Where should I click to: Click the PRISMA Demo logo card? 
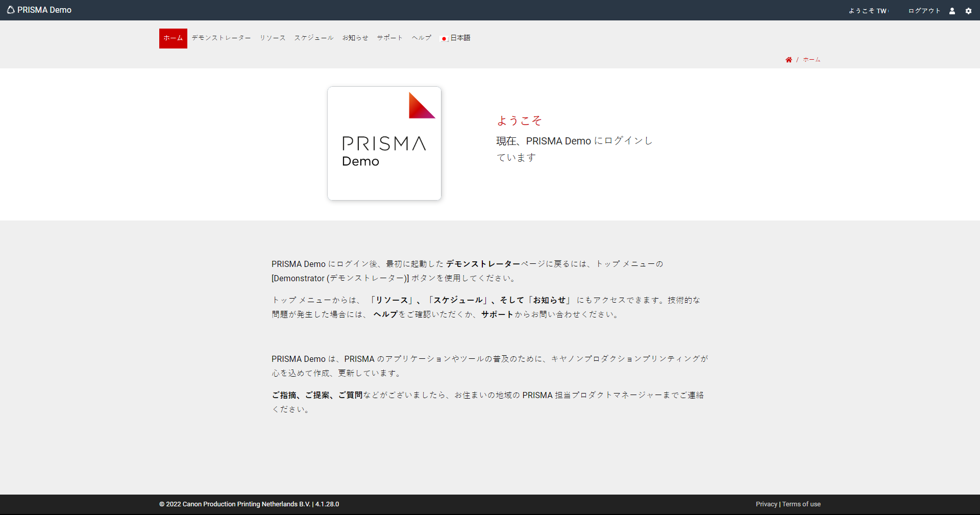click(384, 143)
